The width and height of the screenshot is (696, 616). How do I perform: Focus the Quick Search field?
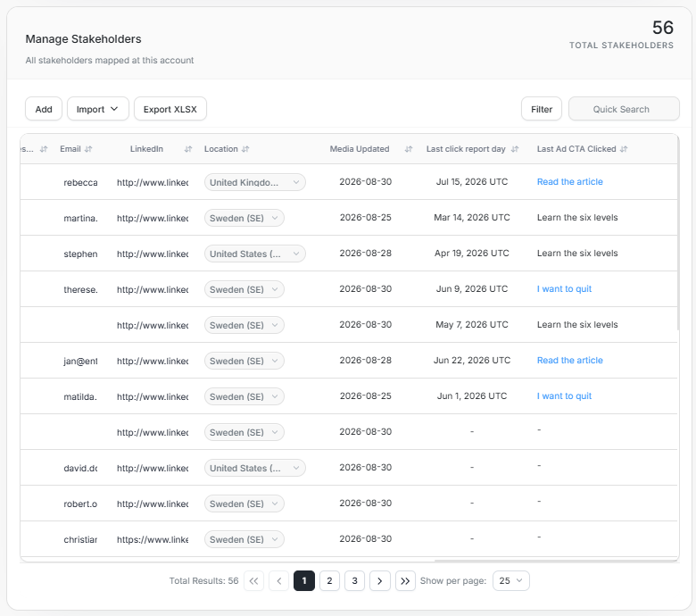pos(624,109)
